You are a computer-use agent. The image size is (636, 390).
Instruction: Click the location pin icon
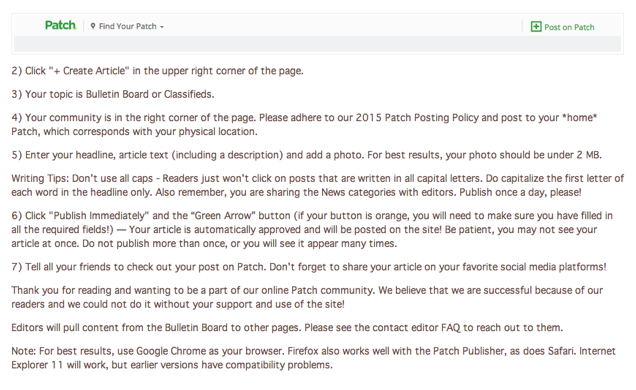click(93, 26)
